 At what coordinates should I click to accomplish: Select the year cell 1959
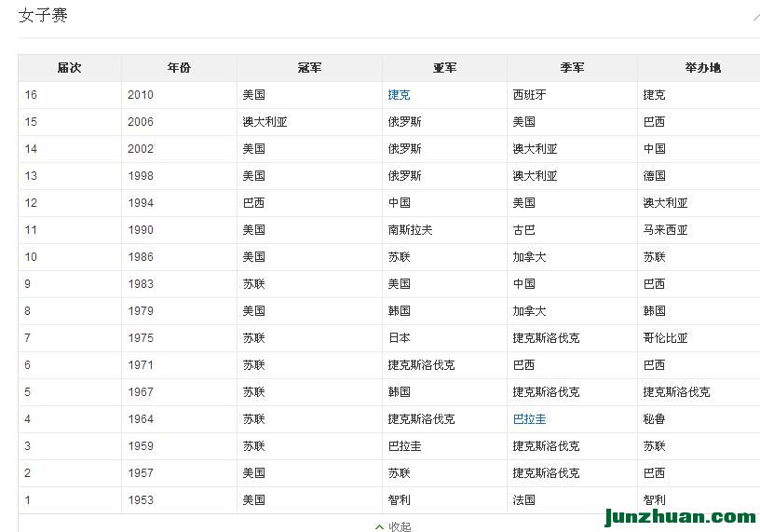tap(141, 446)
